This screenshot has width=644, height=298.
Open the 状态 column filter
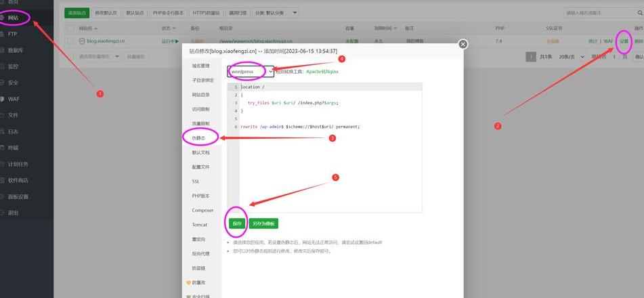click(169, 28)
